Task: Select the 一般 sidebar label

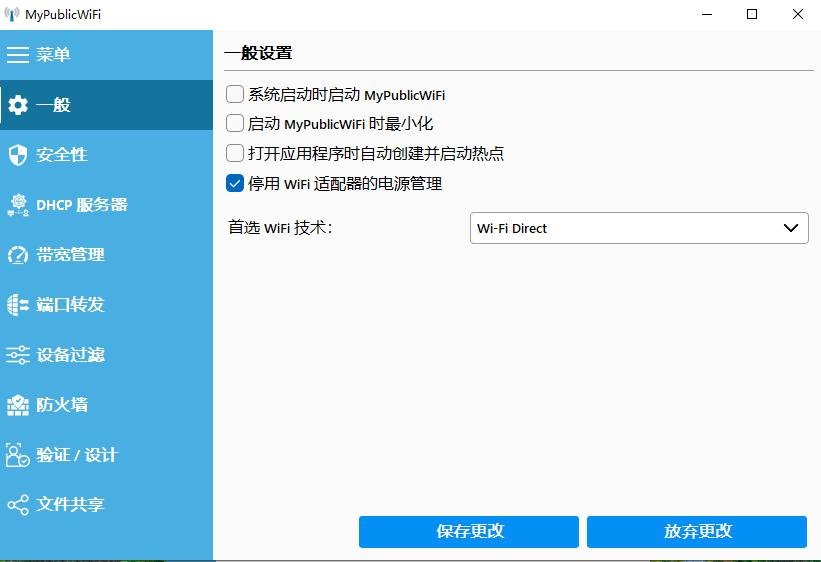Action: coord(53,105)
